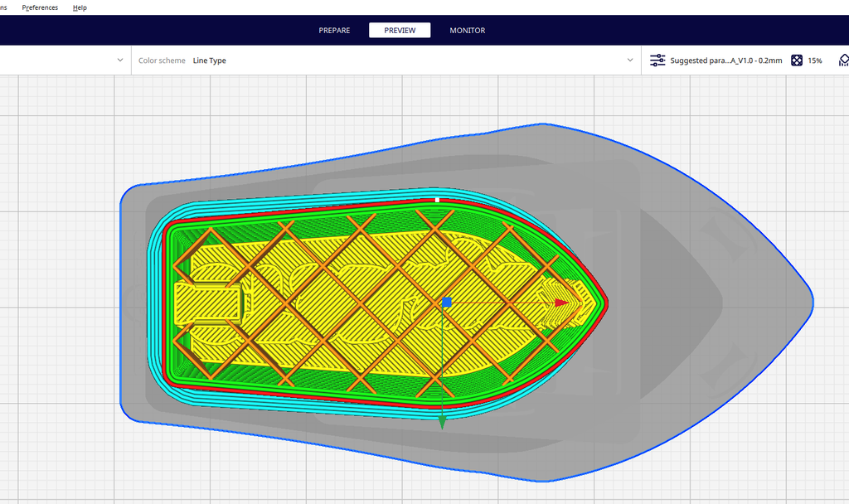849x504 pixels.
Task: Click the red extrusion arrow on the boat
Action: click(560, 303)
